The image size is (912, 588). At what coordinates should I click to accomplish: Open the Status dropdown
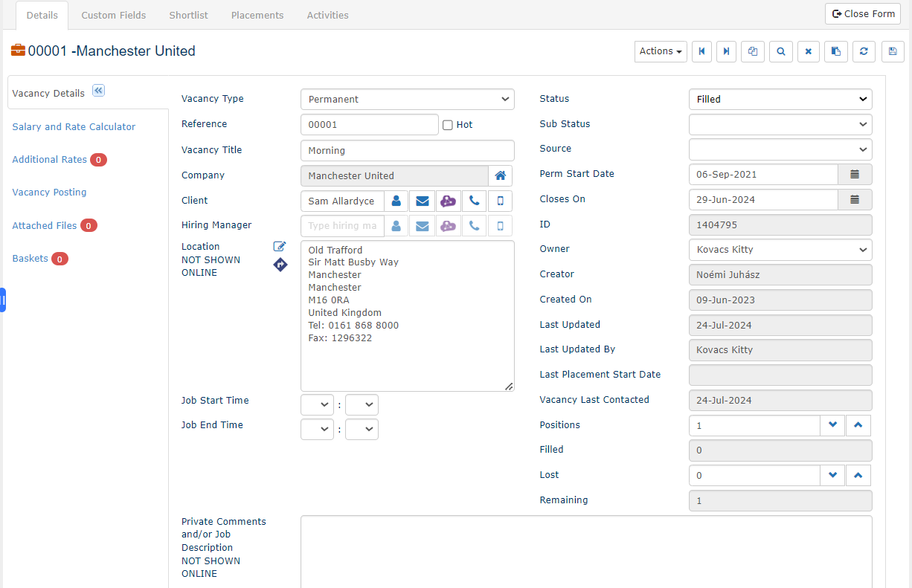[x=780, y=99]
